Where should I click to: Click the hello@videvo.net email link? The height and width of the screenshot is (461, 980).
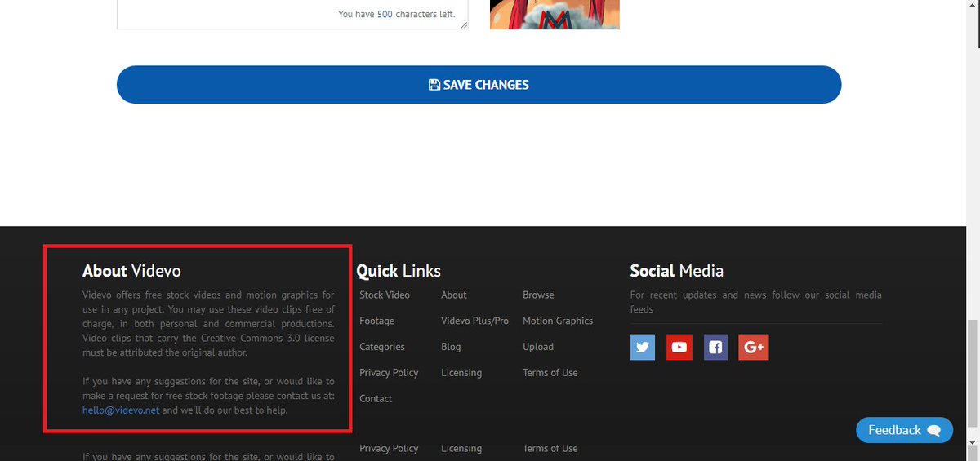tap(121, 410)
